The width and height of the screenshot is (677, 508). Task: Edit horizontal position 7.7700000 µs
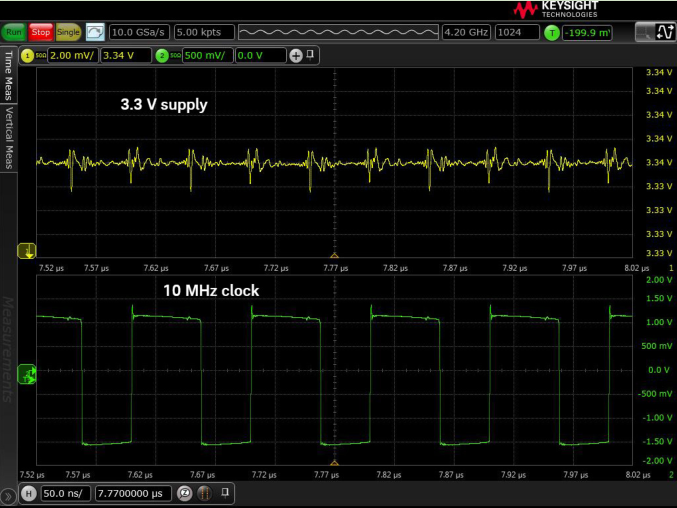[133, 493]
